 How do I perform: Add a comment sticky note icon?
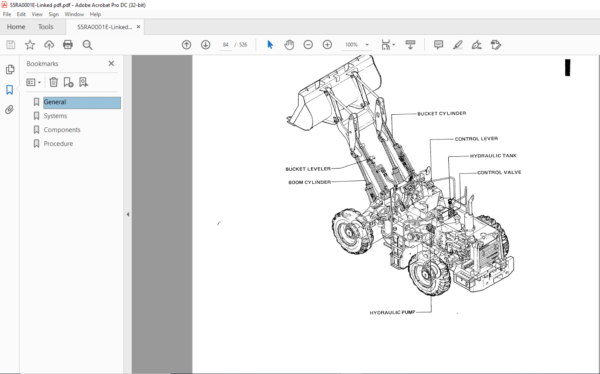[439, 45]
